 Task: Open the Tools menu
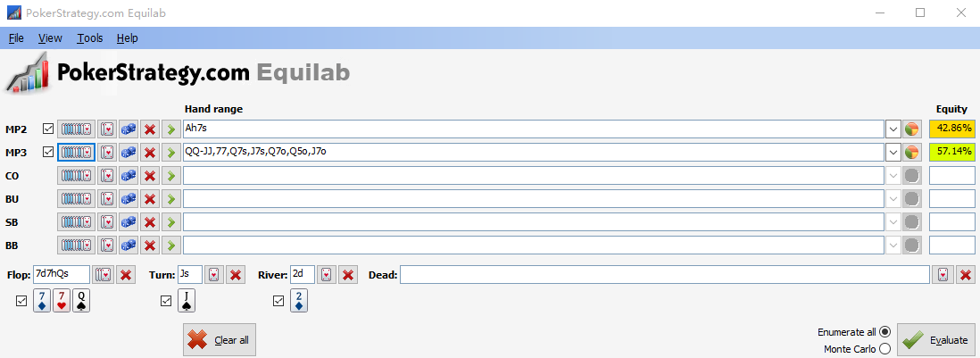click(x=90, y=38)
